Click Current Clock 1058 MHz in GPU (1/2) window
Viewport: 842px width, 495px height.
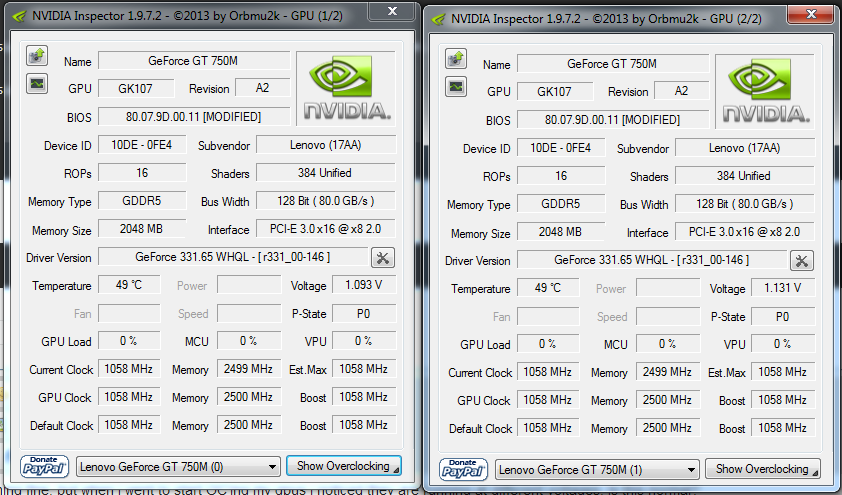pos(129,369)
